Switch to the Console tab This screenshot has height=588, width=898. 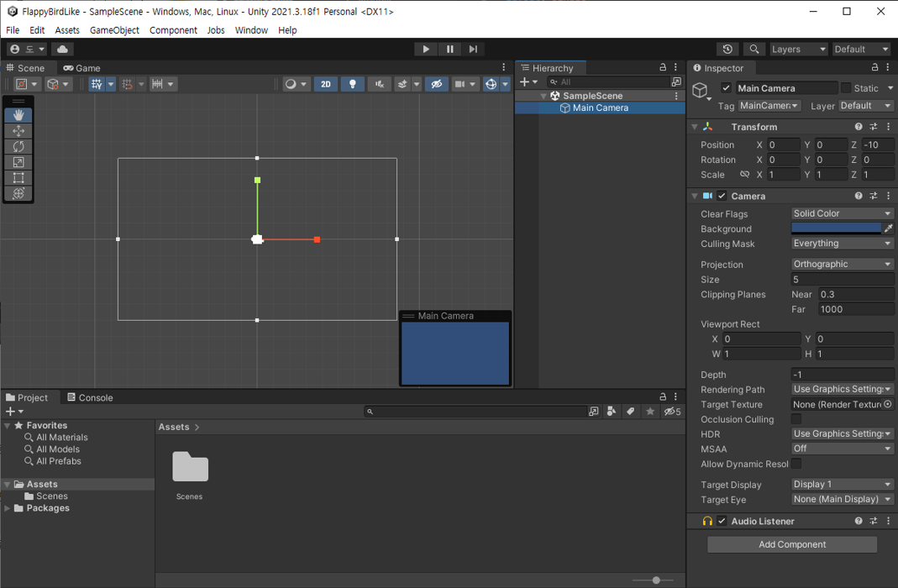[x=90, y=397]
